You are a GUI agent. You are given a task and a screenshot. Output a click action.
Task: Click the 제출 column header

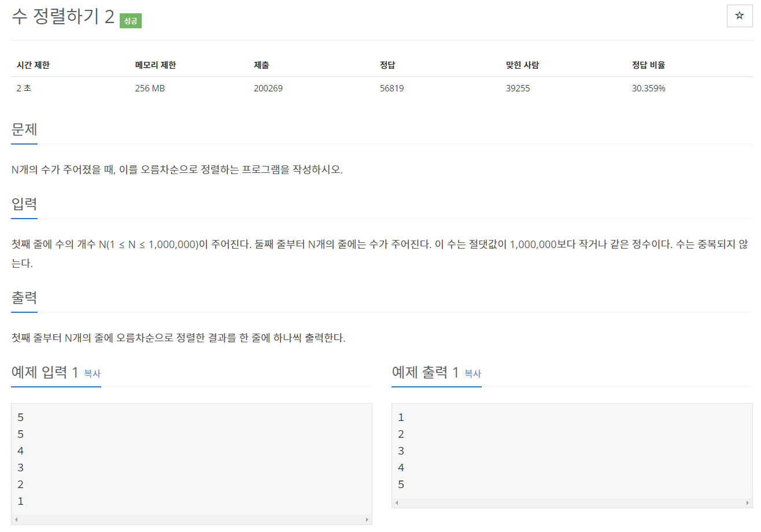261,65
